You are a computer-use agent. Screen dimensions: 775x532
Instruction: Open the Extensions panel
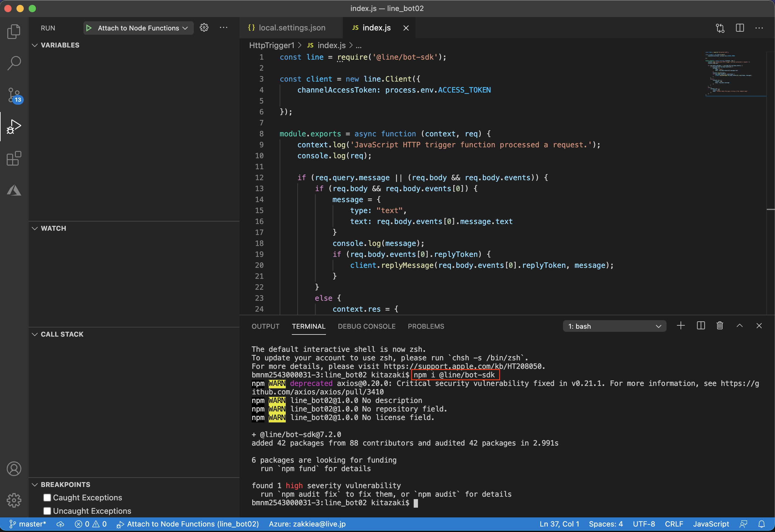point(14,159)
